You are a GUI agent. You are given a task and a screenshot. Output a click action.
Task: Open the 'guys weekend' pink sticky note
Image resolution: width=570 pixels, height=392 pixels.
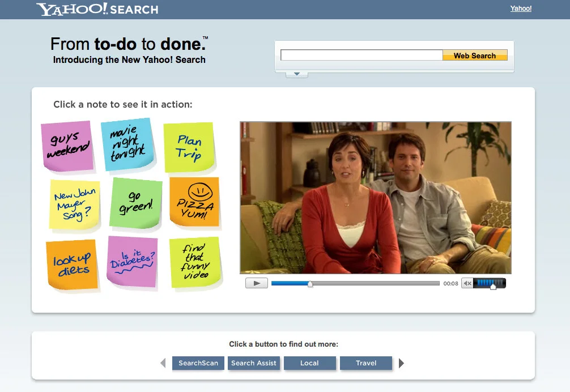tap(67, 146)
